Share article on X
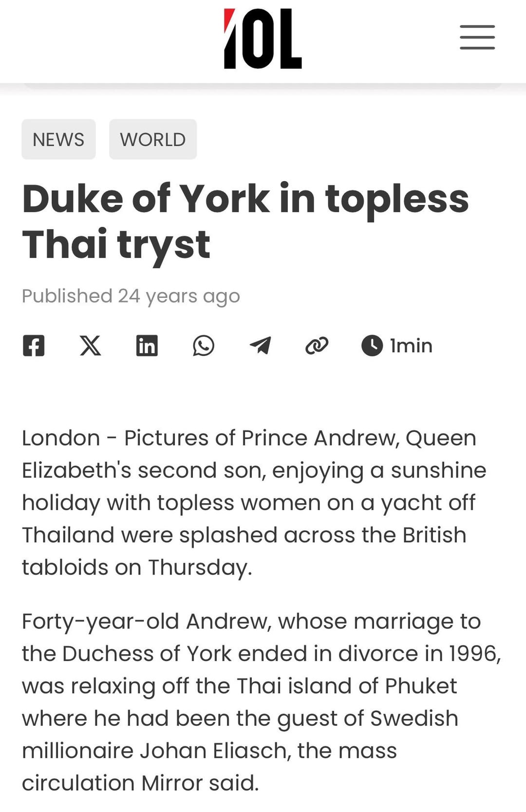The image size is (526, 812). pos(90,346)
